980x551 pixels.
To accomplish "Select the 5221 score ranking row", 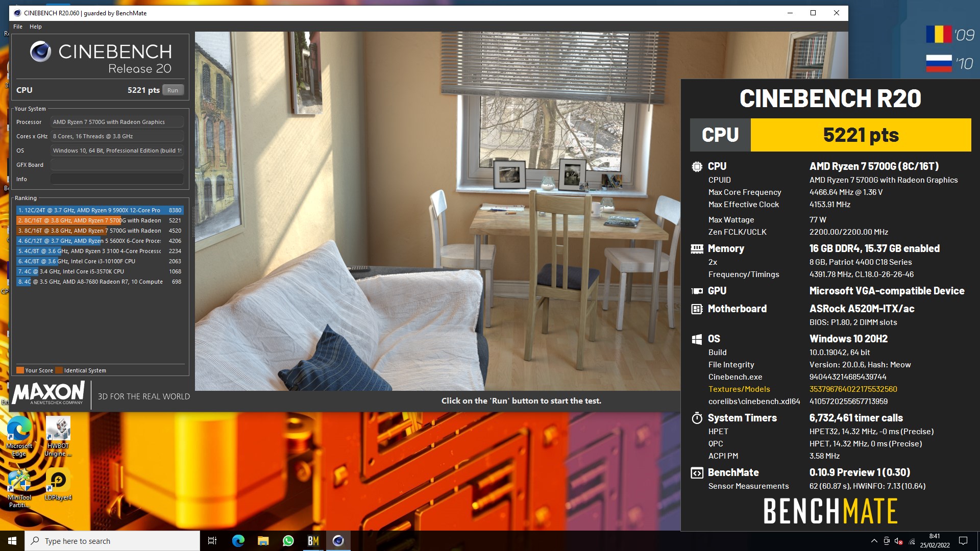I will pyautogui.click(x=100, y=220).
